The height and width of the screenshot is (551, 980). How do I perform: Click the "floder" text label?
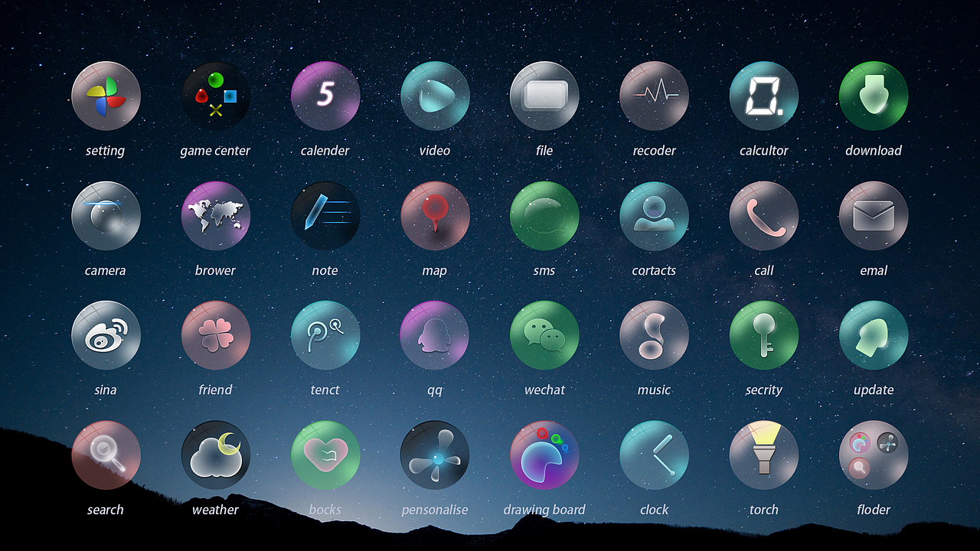[x=874, y=510]
